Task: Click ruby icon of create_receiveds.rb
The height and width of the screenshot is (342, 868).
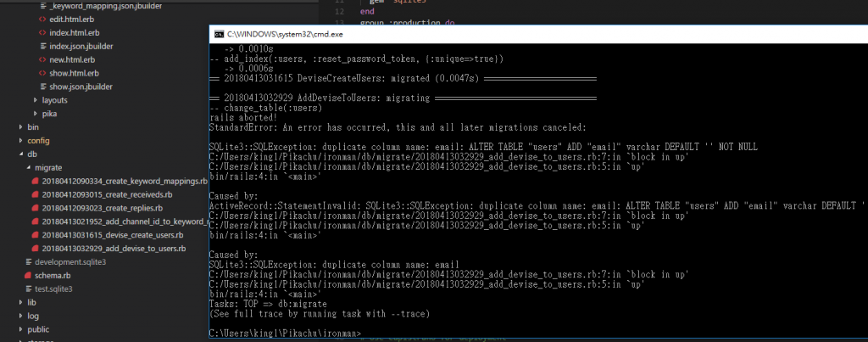Action: 36,194
